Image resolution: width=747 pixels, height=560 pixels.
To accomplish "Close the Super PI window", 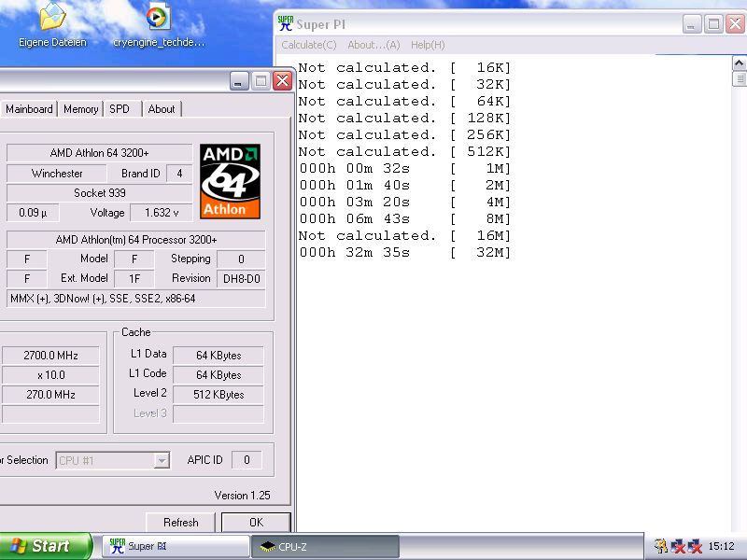I will [736, 24].
